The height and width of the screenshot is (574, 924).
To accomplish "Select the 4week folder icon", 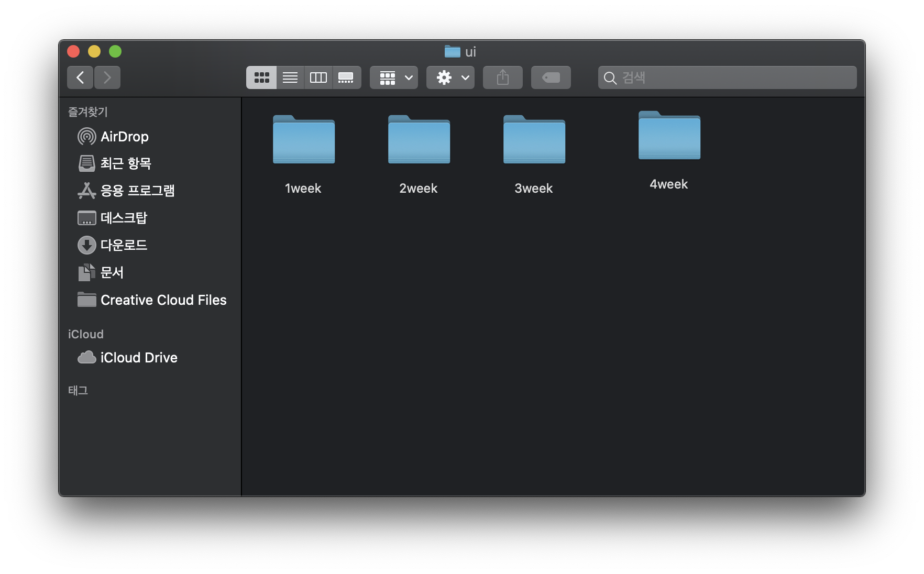I will tap(669, 135).
